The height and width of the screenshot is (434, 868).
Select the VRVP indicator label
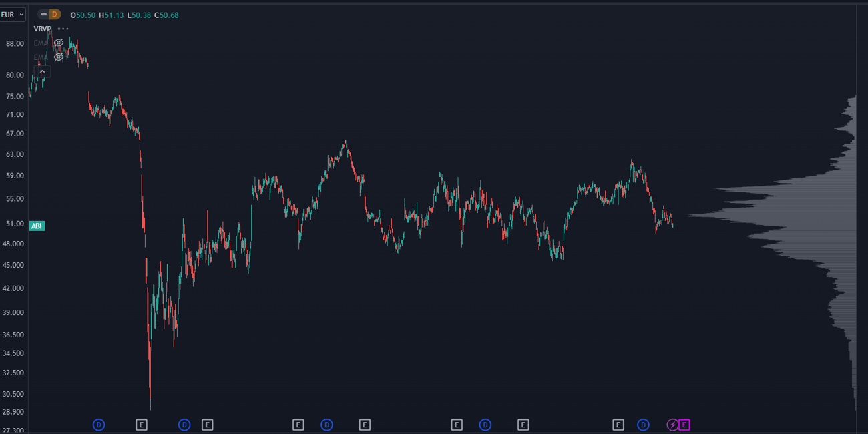point(43,29)
